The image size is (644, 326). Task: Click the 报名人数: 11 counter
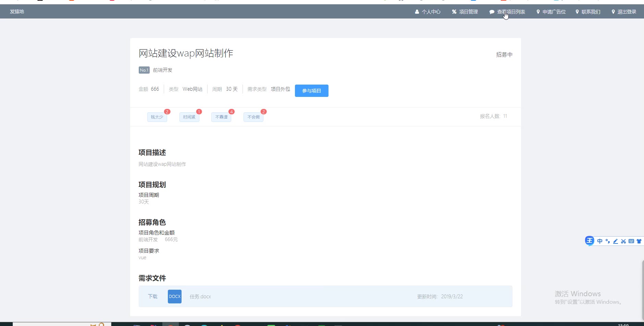pyautogui.click(x=494, y=116)
